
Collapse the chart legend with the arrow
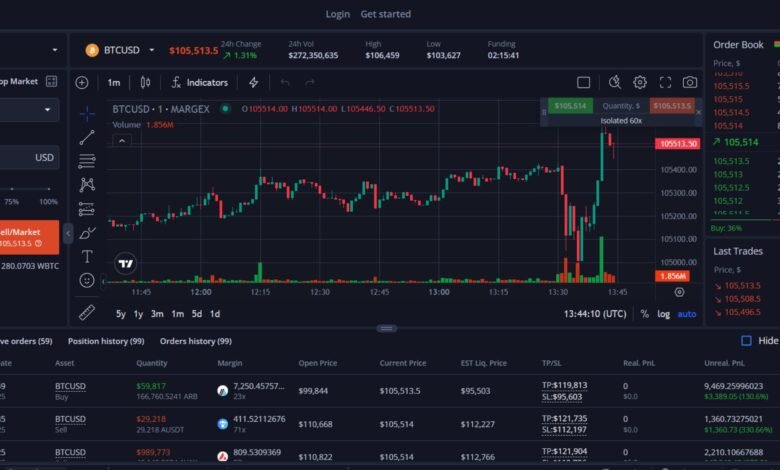122,141
